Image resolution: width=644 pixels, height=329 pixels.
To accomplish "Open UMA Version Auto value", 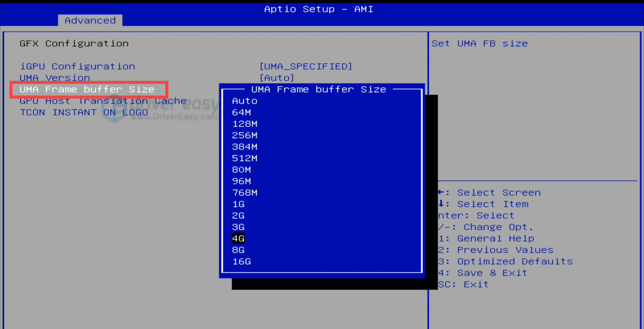I will point(277,78).
